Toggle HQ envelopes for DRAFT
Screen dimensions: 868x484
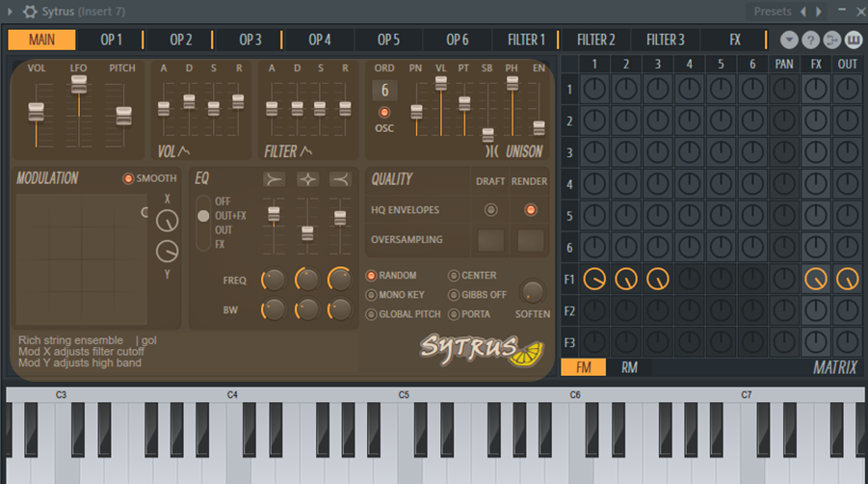(x=490, y=210)
